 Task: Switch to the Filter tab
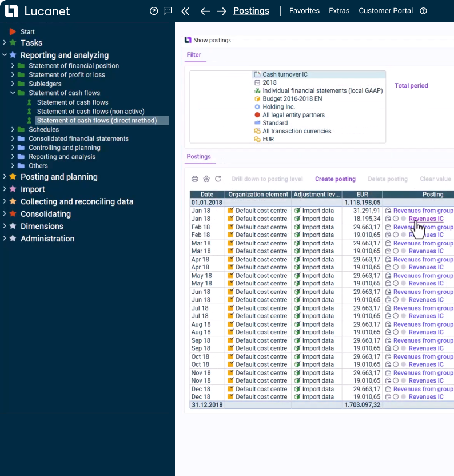point(194,55)
